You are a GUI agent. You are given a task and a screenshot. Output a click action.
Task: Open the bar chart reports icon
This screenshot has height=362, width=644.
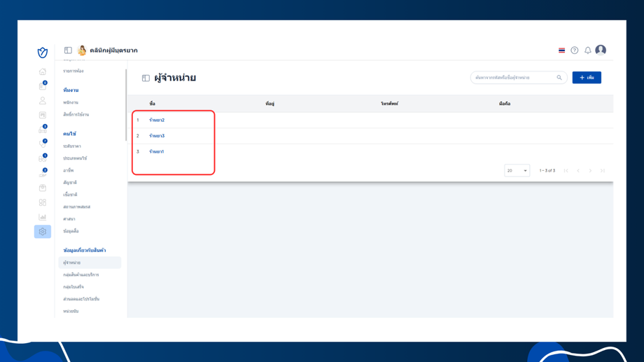tap(42, 217)
